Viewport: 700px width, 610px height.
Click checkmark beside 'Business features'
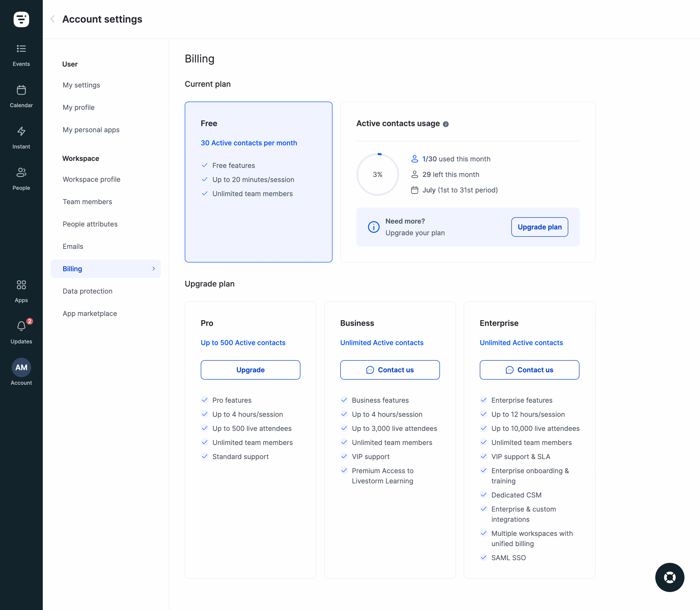point(344,400)
